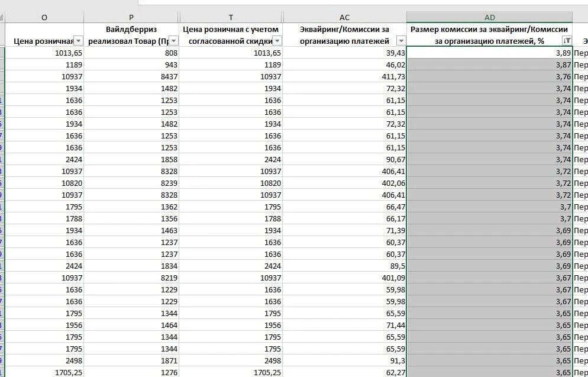Click cell with value 3,89
Screen dimensions: 588x377
tap(489, 53)
